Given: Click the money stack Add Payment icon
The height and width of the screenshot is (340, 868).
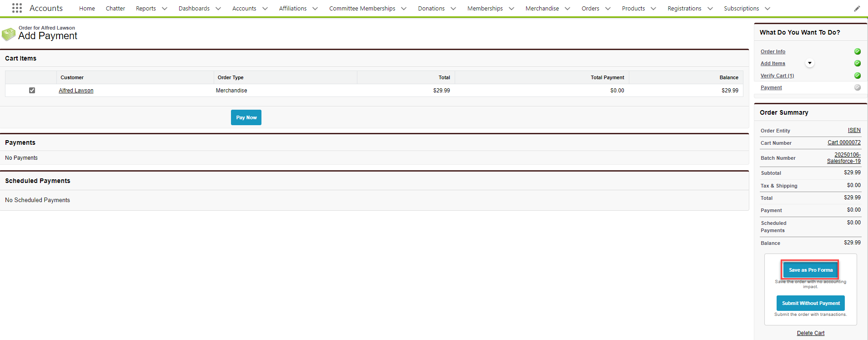Looking at the screenshot, I should (9, 34).
